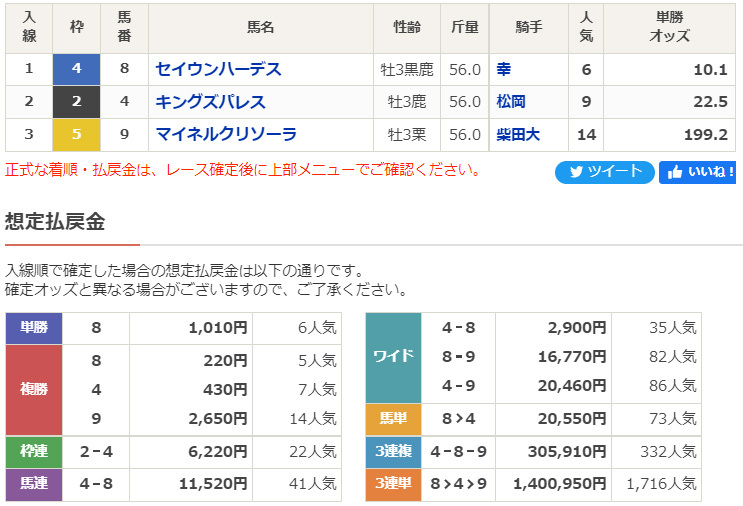
Task: Select the blue 3連複 payout label
Action: 393,452
